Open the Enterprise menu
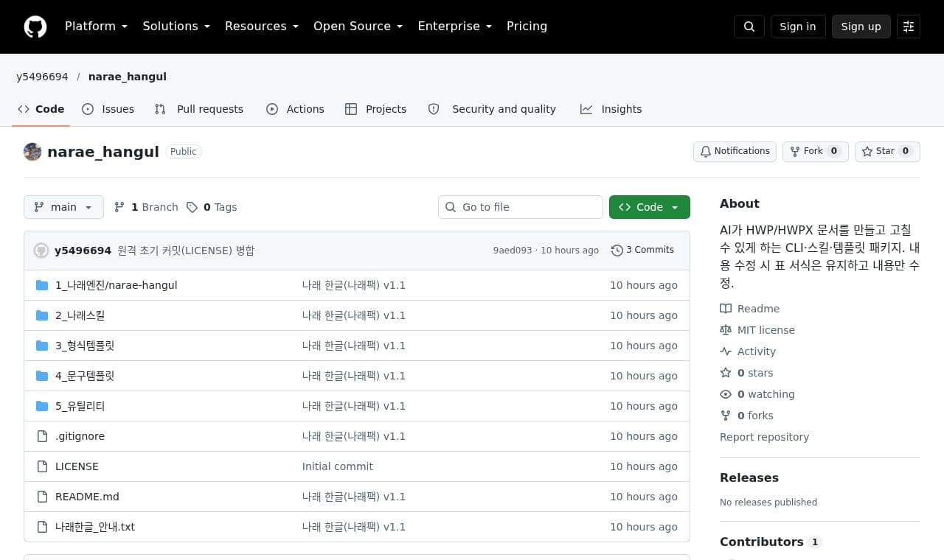This screenshot has height=560, width=944. click(455, 27)
